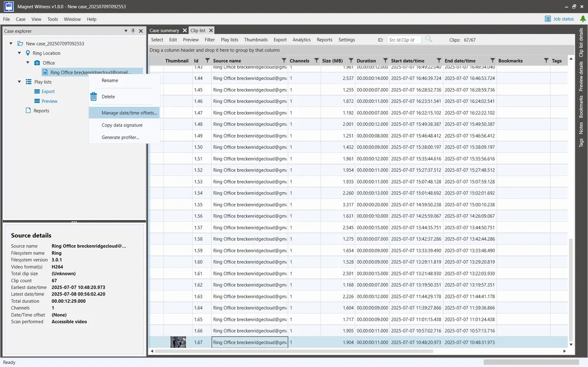Image resolution: width=588 pixels, height=367 pixels.
Task: Open the Bookmarks column filter
Action: pyautogui.click(x=546, y=61)
